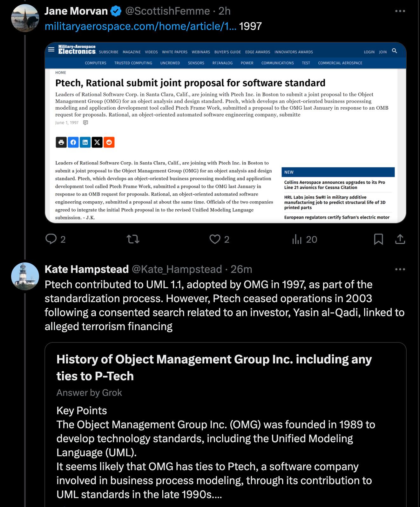The height and width of the screenshot is (507, 420).
Task: Select INNOVATORS AWARDS in the article header
Action: point(294,52)
